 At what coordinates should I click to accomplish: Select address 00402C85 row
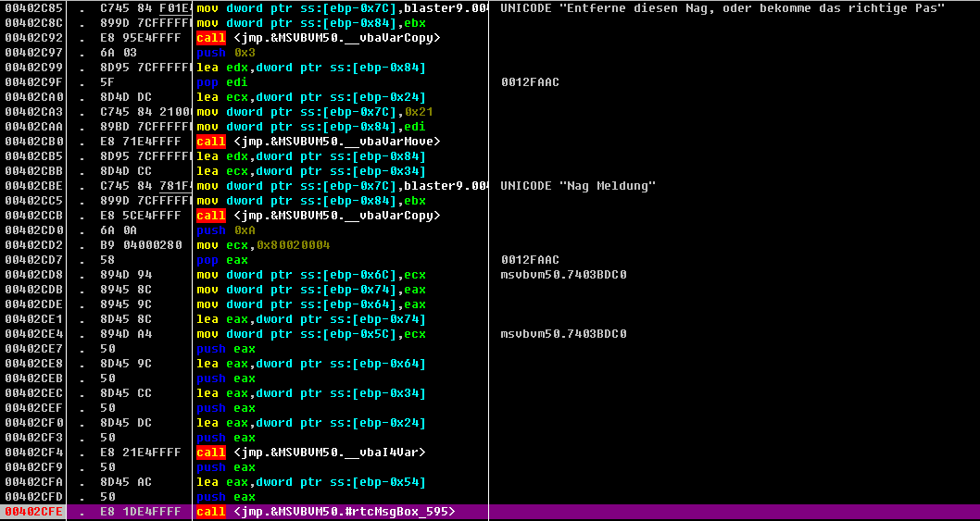490,8
